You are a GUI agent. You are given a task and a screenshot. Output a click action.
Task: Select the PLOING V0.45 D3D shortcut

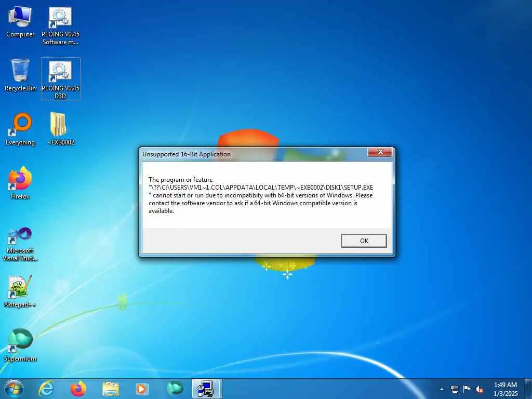click(x=60, y=79)
